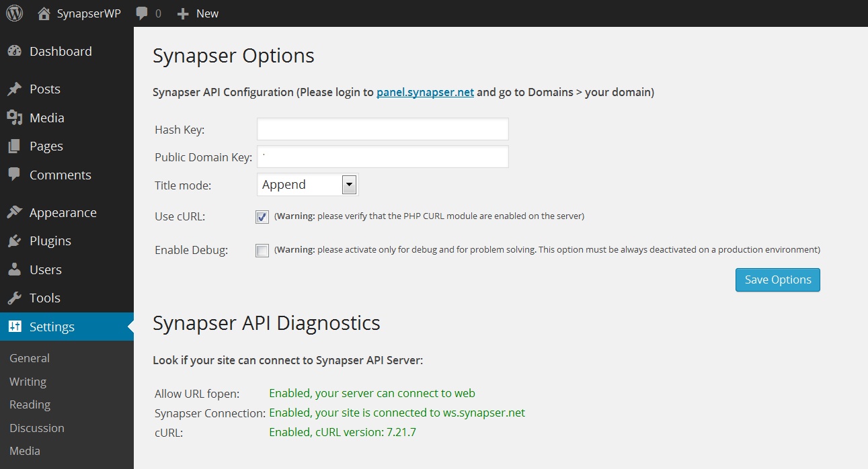The image size is (868, 469).
Task: Open the Title mode Append dropdown
Action: coord(308,185)
